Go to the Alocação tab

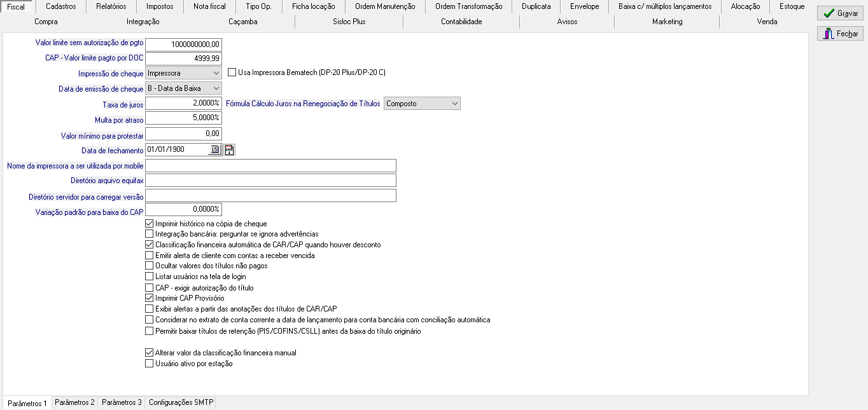[746, 6]
